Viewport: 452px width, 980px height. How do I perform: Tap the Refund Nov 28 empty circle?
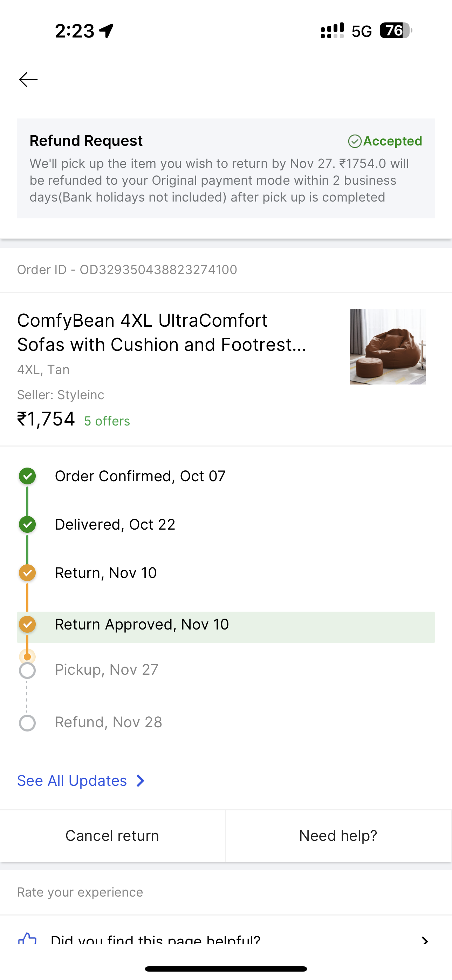pos(27,723)
